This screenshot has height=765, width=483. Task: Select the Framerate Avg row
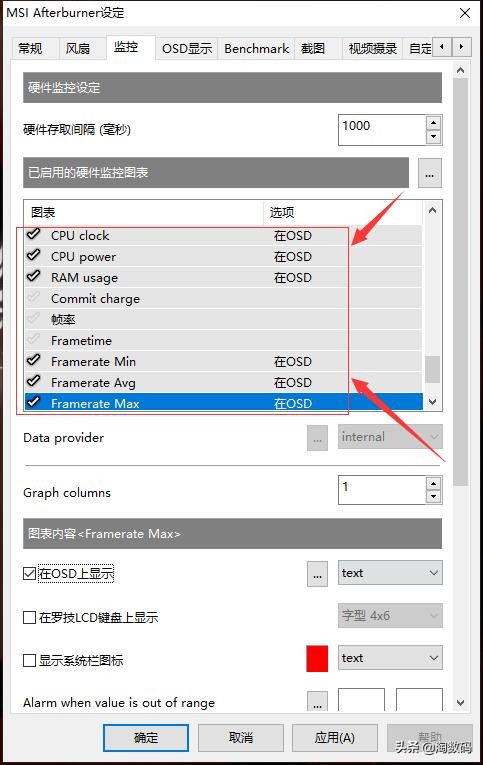pos(223,382)
